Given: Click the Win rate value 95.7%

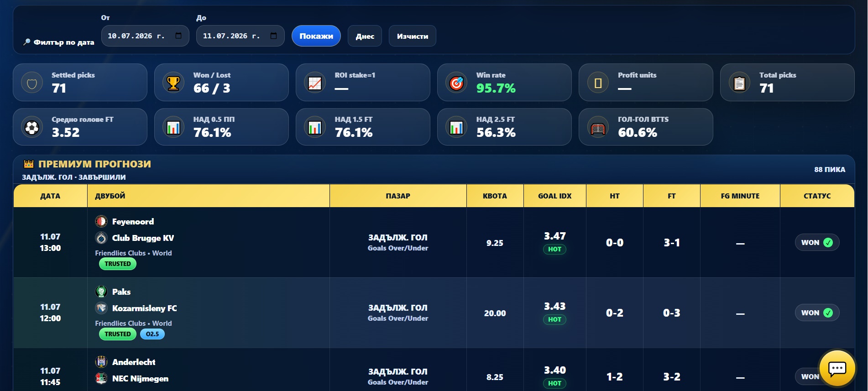Looking at the screenshot, I should pyautogui.click(x=496, y=89).
